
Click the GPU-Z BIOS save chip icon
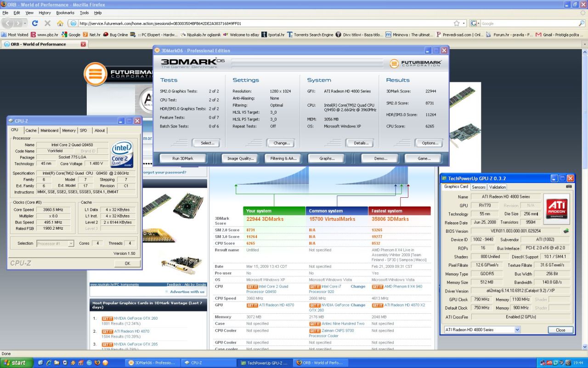coord(566,231)
